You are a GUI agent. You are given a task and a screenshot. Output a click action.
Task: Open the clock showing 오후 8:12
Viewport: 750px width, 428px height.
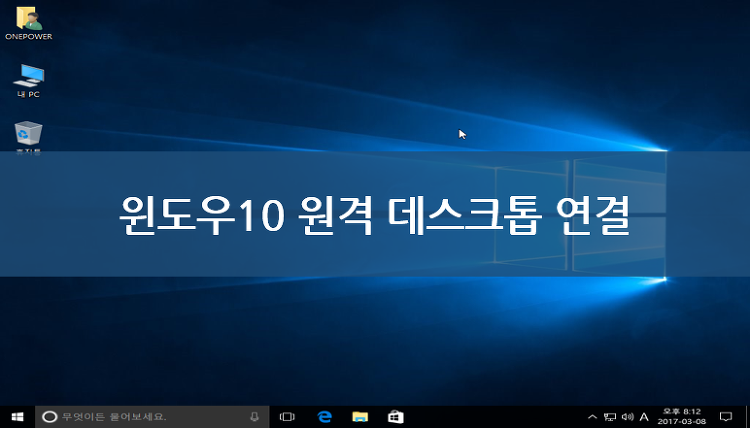pos(682,417)
